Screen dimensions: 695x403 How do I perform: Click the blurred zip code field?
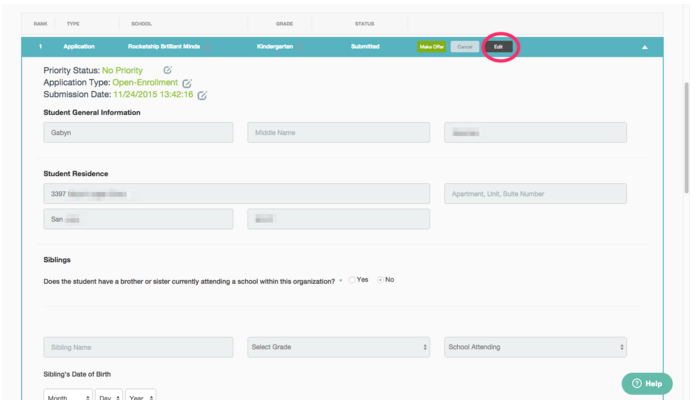[339, 219]
